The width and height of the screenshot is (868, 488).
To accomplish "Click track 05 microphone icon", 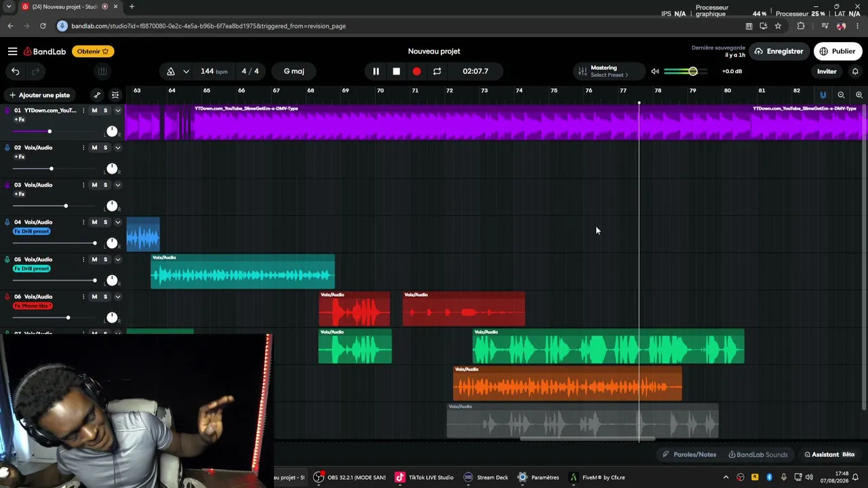I will [x=7, y=260].
